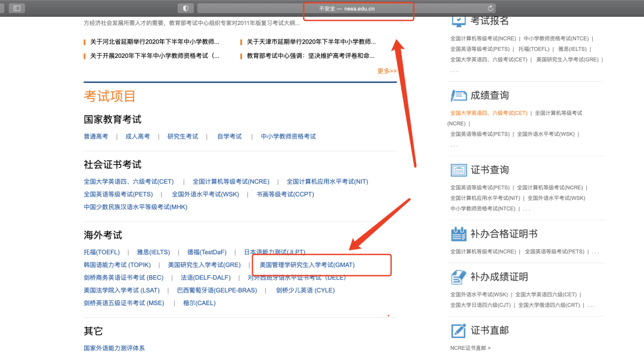Open the NCRE证书直邮 link
Viewport: 644px width, 363px height.
[x=470, y=348]
